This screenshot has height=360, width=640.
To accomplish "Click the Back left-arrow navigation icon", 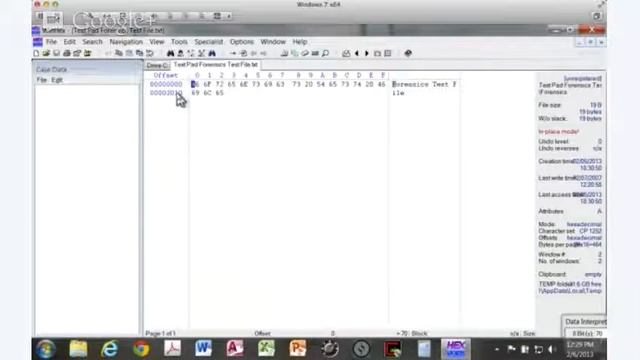I will (357, 53).
